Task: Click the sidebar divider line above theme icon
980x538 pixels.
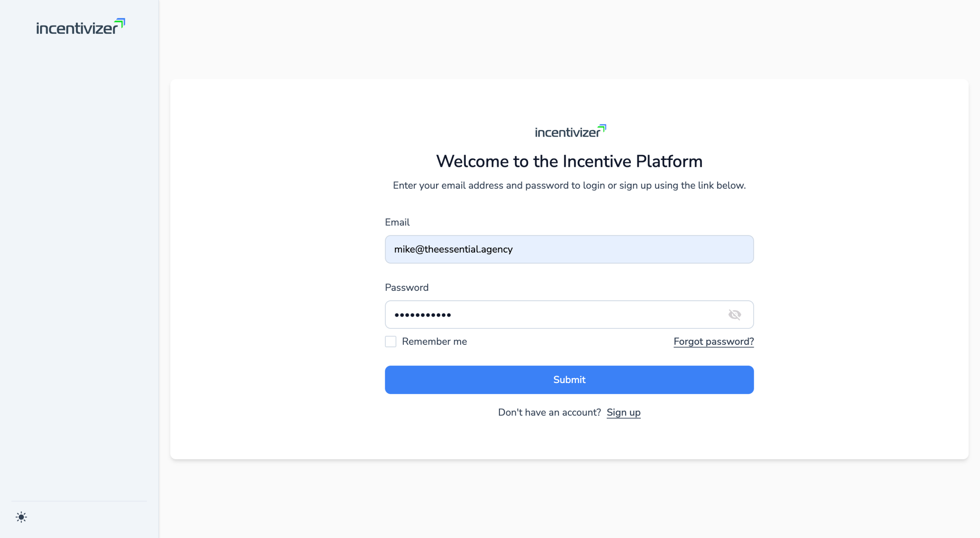Action: click(79, 501)
